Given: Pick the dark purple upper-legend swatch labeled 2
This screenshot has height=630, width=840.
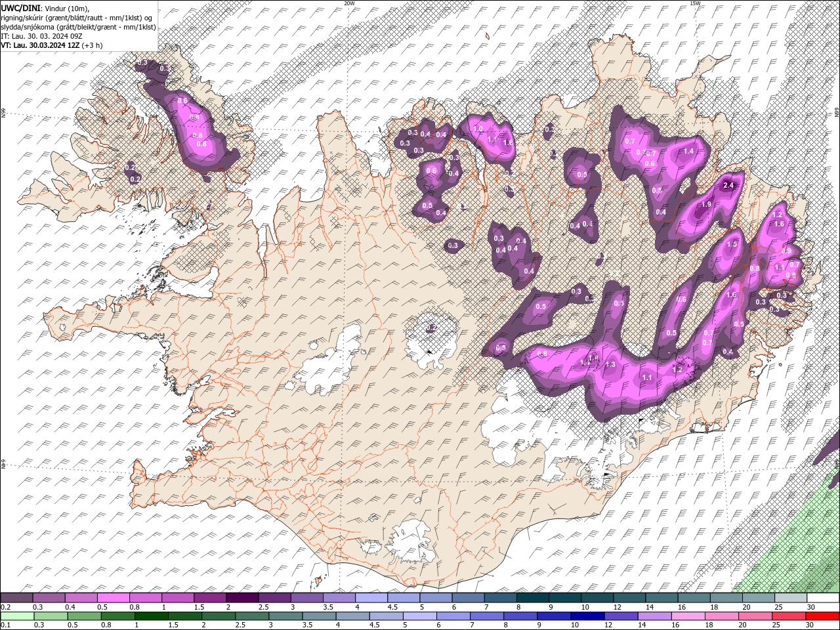Looking at the screenshot, I should pyautogui.click(x=242, y=598).
